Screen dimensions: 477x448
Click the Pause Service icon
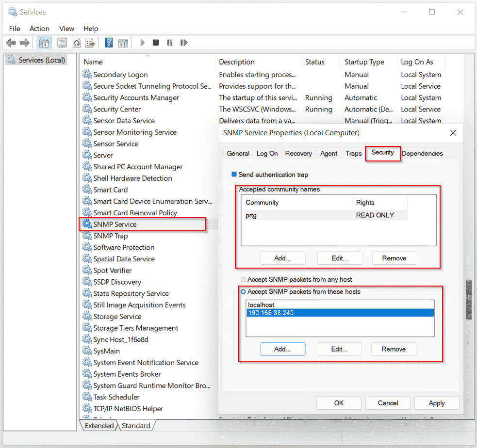pos(170,43)
